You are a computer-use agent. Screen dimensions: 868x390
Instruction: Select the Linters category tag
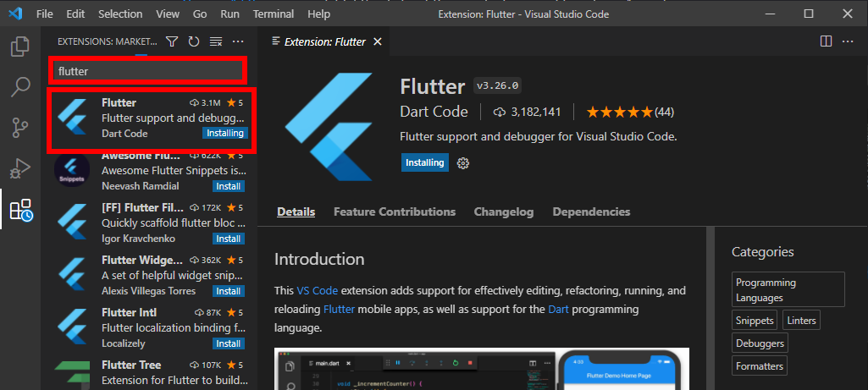click(x=801, y=321)
